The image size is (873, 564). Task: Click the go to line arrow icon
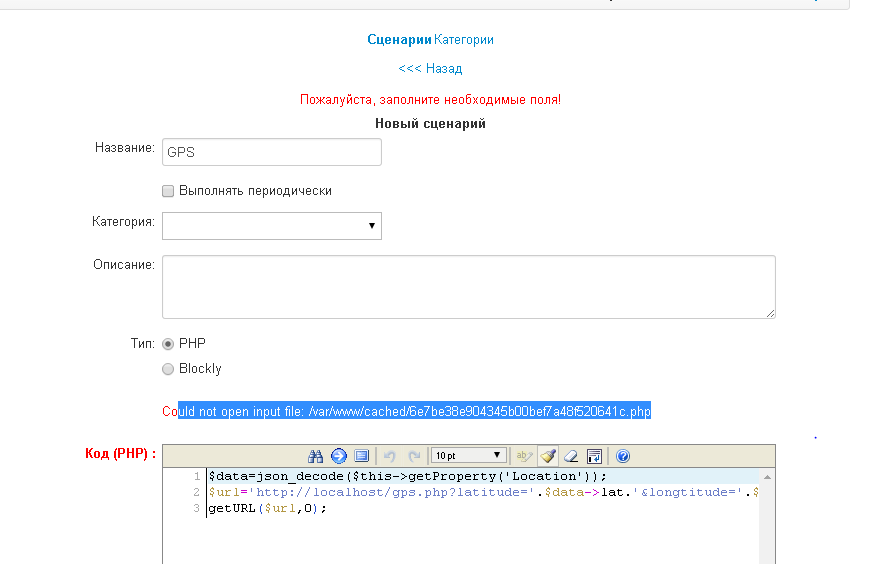(x=339, y=456)
